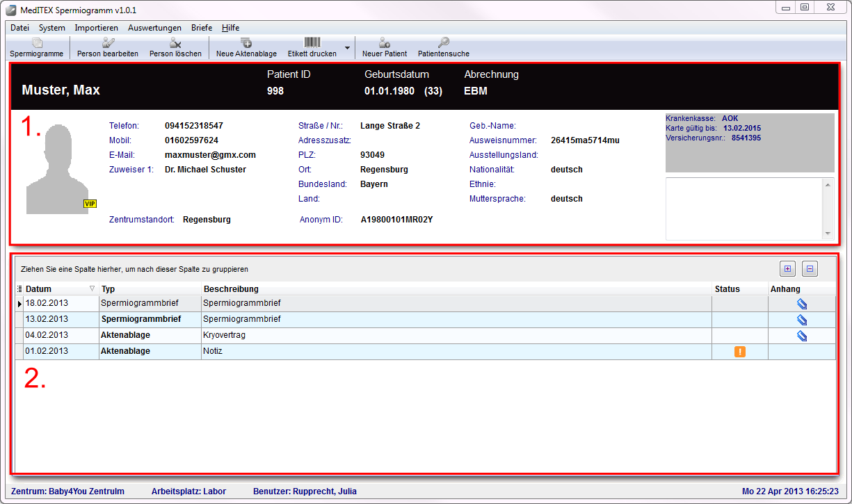
Task: Click the Anonym ID value A19800101MR02Y
Action: [x=396, y=220]
